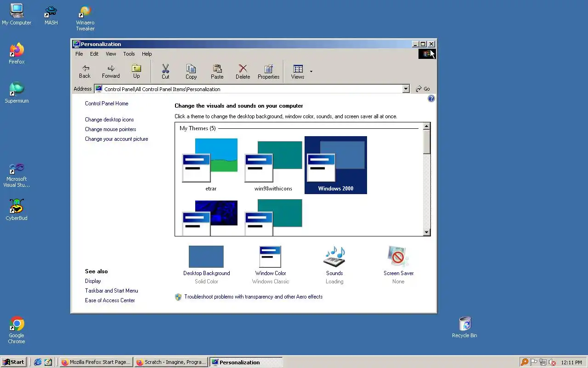This screenshot has height=368, width=588.
Task: Click the network tray icon
Action: click(543, 362)
